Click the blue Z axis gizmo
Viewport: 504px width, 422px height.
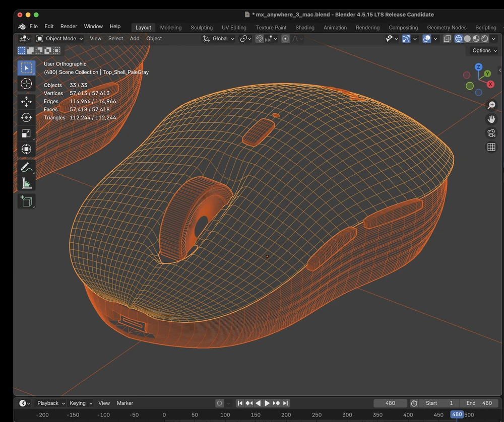pyautogui.click(x=479, y=67)
